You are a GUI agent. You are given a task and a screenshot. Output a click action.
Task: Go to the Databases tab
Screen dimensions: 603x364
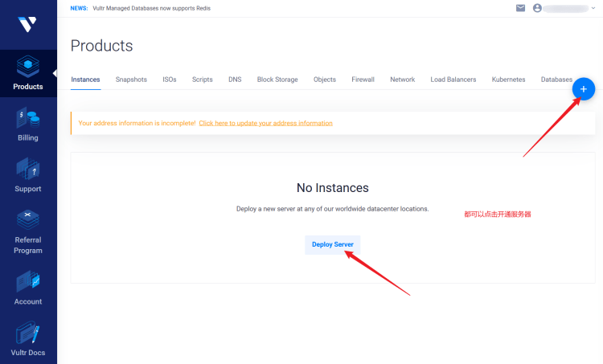pos(556,80)
